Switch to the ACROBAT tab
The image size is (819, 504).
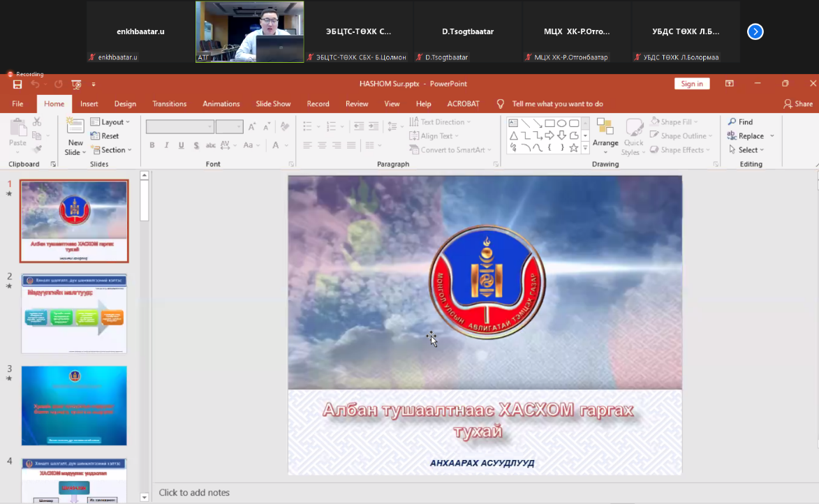coord(464,104)
